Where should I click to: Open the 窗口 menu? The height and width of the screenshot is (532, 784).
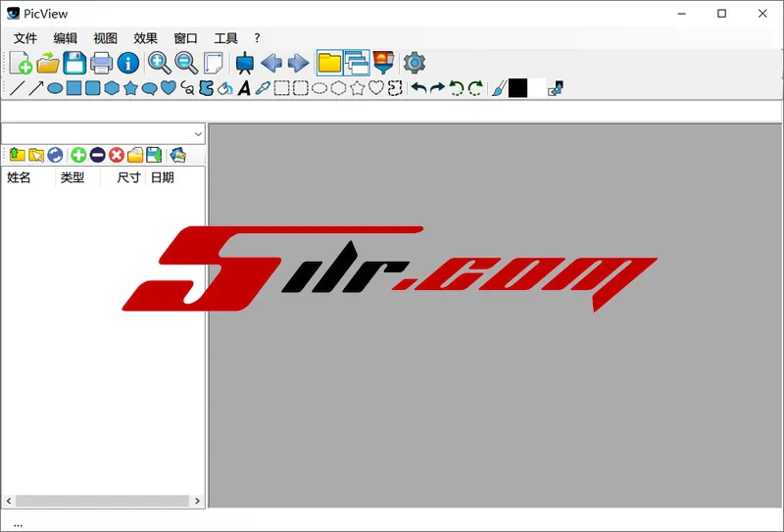pyautogui.click(x=185, y=38)
